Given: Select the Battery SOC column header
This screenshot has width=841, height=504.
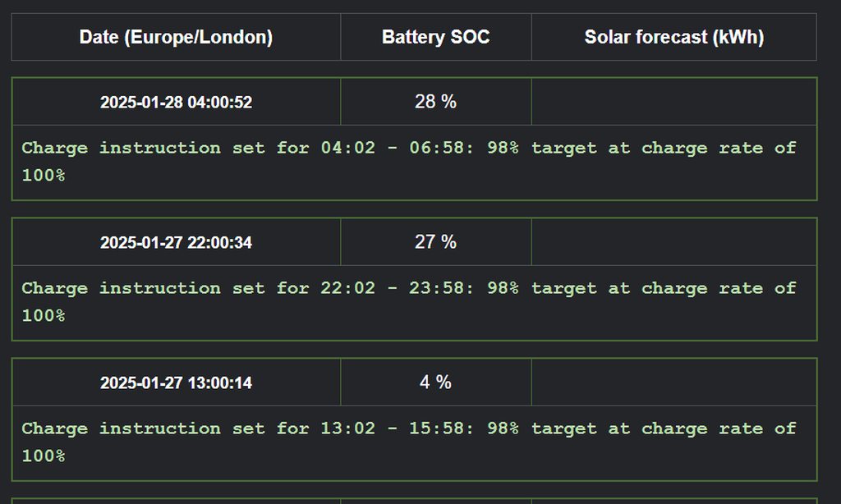Looking at the screenshot, I should point(435,37).
